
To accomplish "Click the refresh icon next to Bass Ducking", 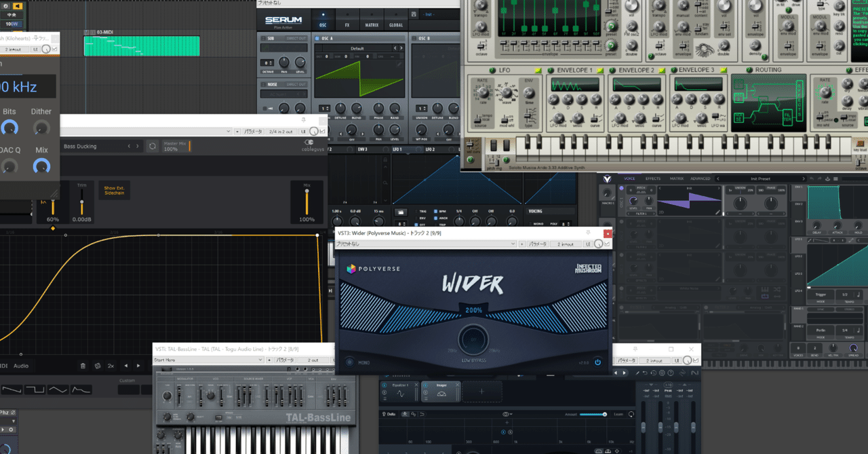I will tap(153, 146).
